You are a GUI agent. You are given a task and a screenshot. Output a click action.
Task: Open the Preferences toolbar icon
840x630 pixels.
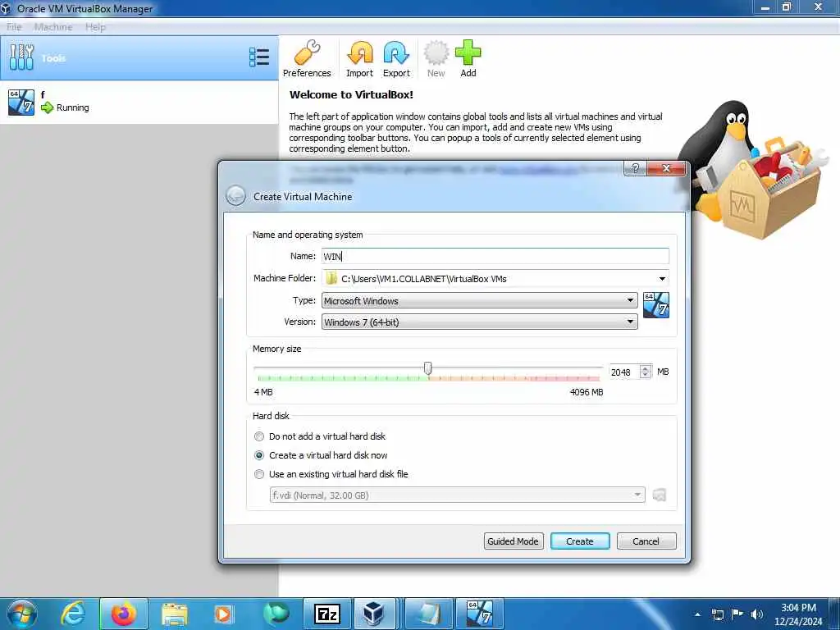tap(307, 58)
